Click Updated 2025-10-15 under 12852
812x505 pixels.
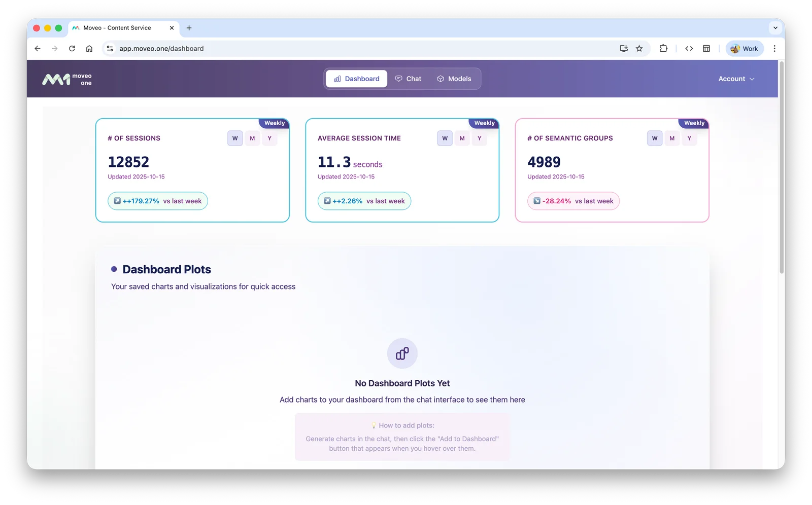click(x=136, y=177)
